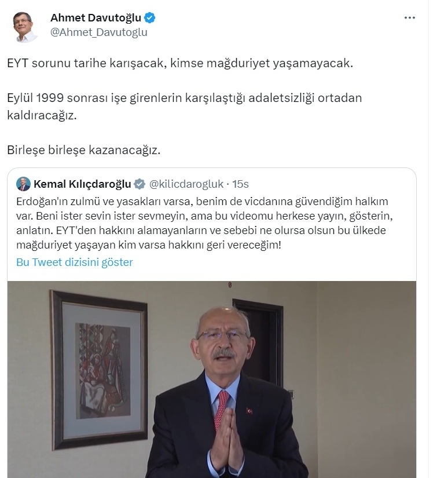The image size is (448, 478).
Task: Open the Ahmet Davutoğlu display name link
Action: (96, 18)
